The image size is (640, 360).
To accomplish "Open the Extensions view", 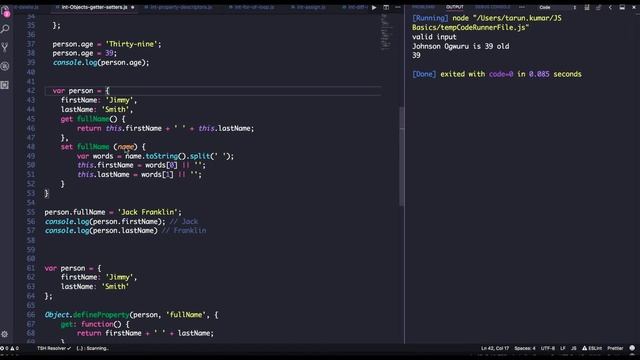I will tap(5, 85).
